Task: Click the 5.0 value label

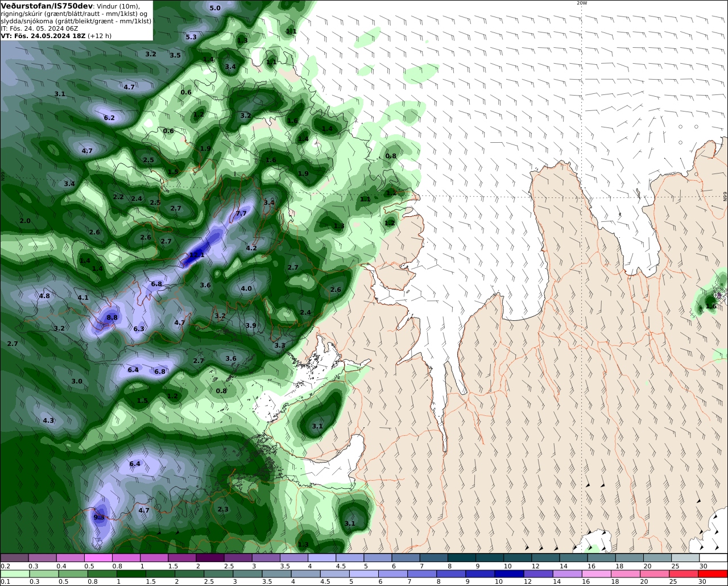Action: coord(215,8)
